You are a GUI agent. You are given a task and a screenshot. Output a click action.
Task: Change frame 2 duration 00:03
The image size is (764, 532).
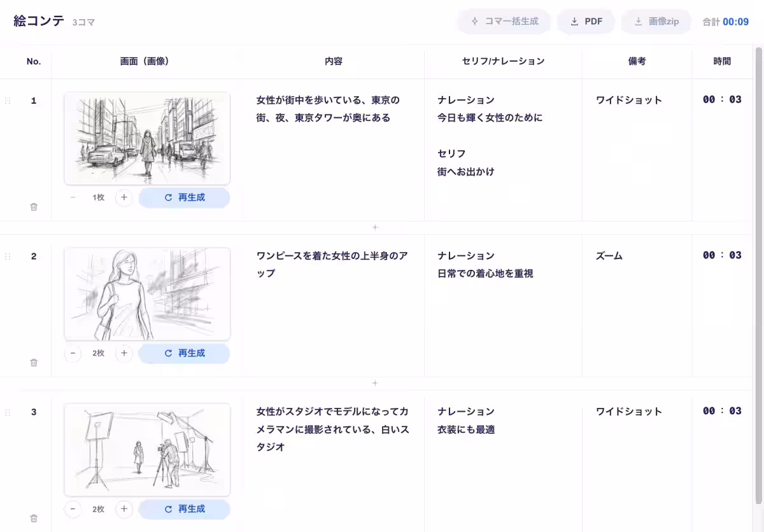722,255
